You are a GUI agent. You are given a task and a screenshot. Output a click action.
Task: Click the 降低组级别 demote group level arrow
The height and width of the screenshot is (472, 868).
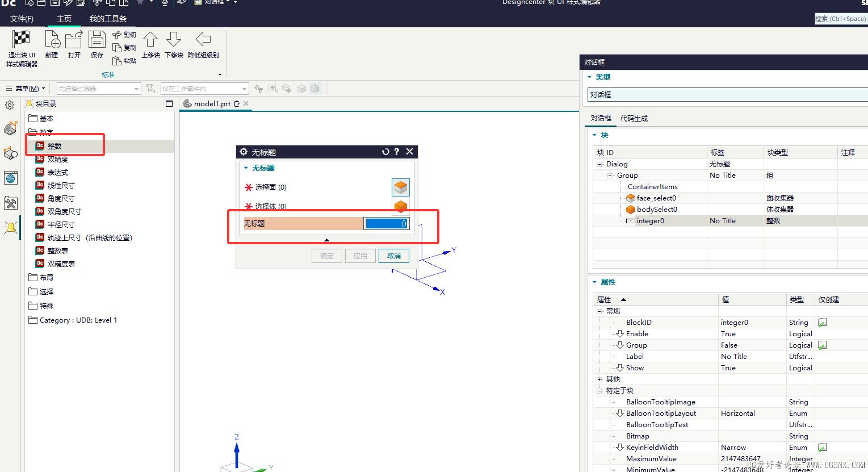coord(203,40)
